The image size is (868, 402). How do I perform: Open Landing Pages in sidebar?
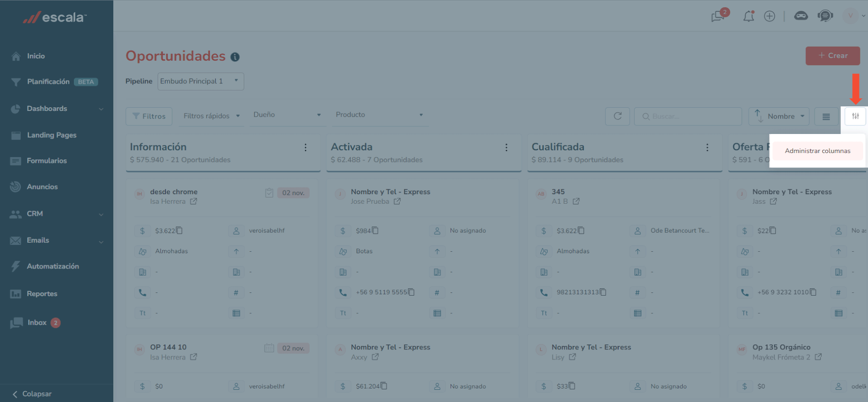pyautogui.click(x=51, y=135)
